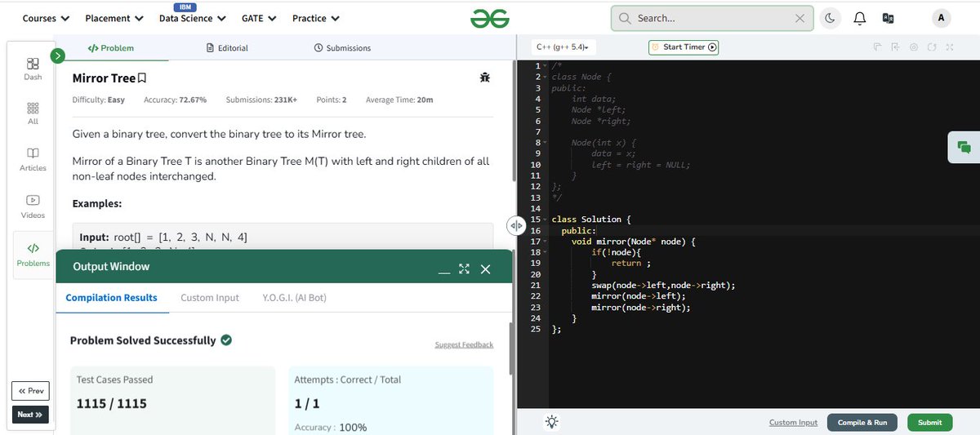
Task: Open user profile avatar A
Action: tap(942, 18)
